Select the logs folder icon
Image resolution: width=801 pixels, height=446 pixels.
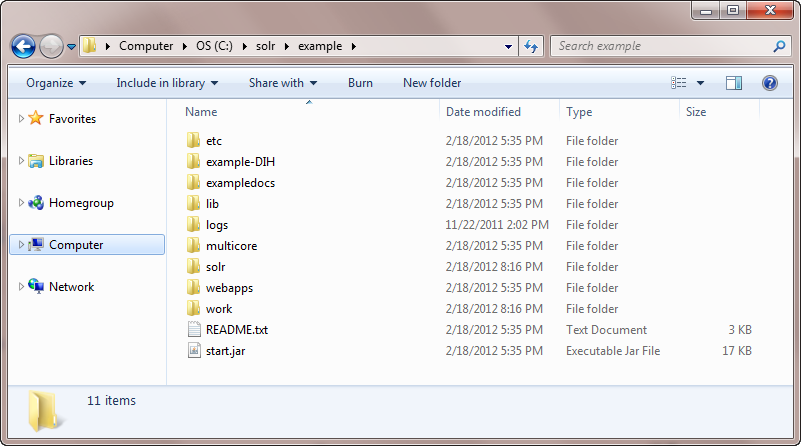pyautogui.click(x=193, y=224)
